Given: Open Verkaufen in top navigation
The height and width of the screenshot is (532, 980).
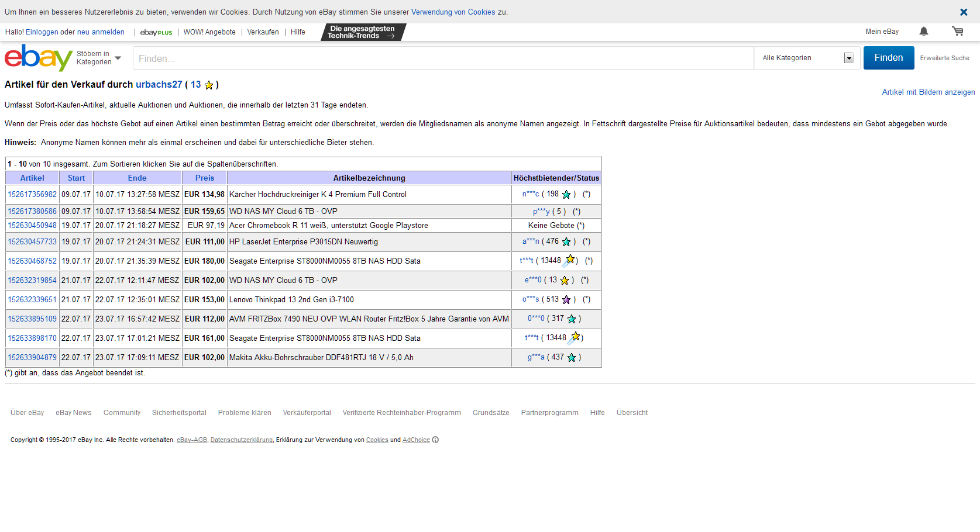Looking at the screenshot, I should click(x=263, y=32).
